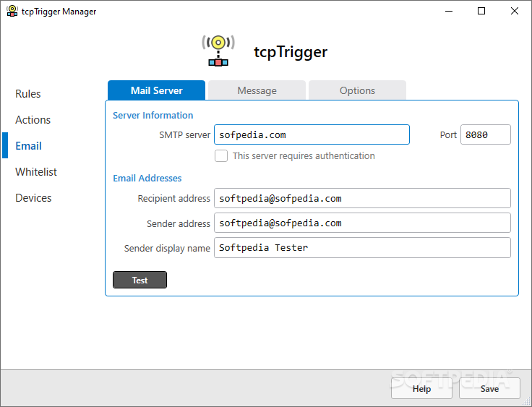Screen dimensions: 532x407
Task: Click the 'Sender display name' label
Action: (x=167, y=249)
